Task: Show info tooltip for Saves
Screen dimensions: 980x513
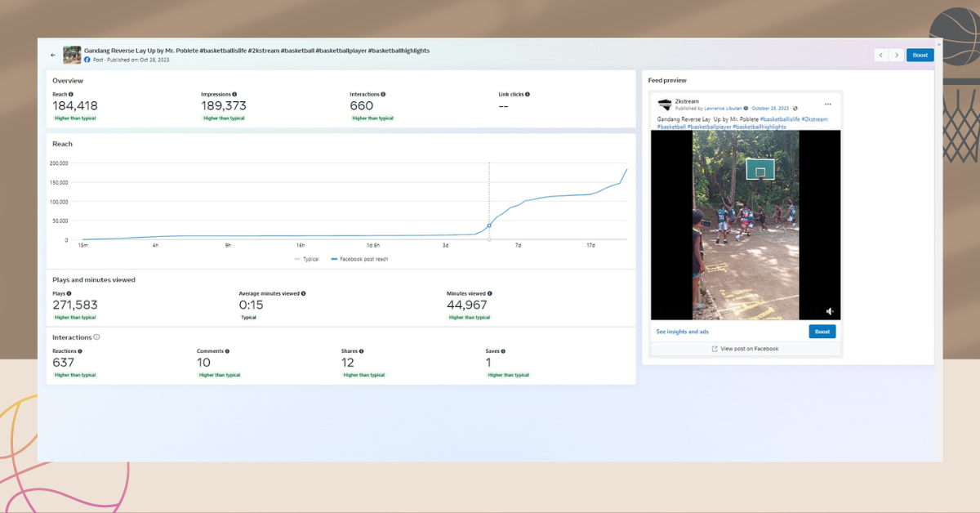Action: point(503,351)
